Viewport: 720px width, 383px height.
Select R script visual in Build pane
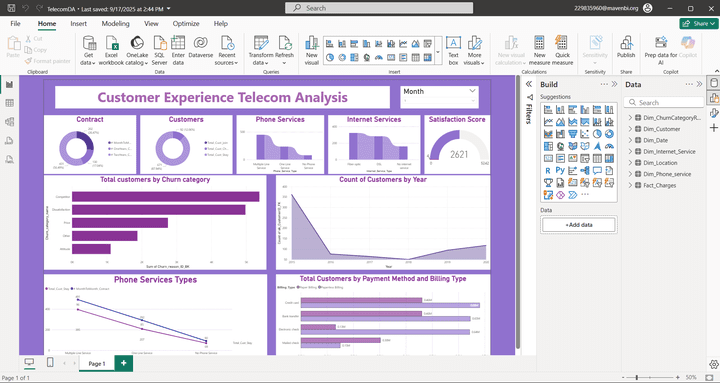(x=548, y=170)
